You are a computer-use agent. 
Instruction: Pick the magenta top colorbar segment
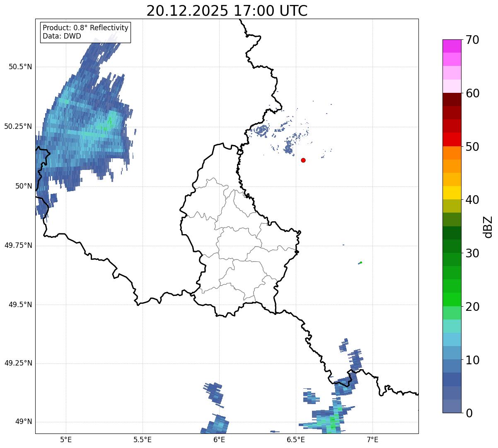(x=452, y=46)
